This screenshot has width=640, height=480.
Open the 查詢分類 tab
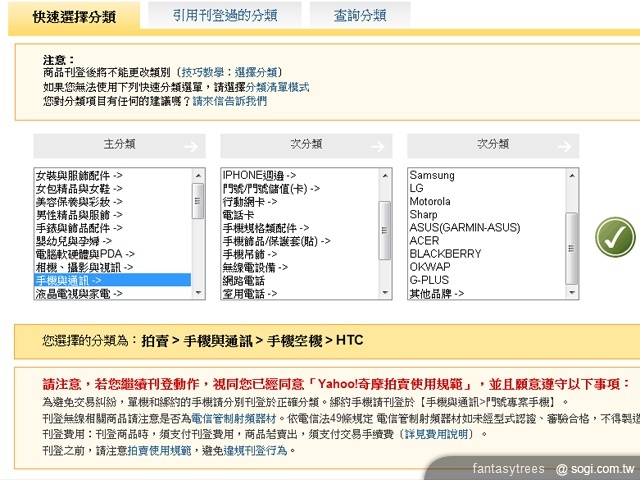tap(359, 15)
